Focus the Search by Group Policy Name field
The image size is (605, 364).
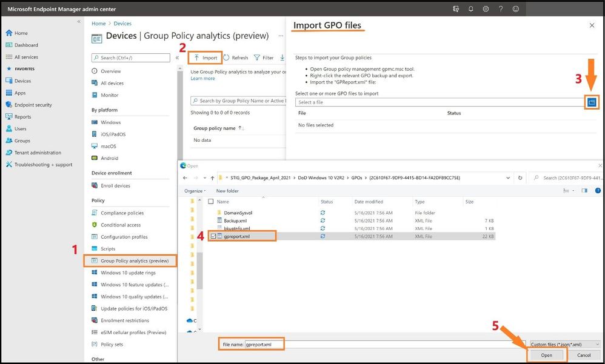238,101
